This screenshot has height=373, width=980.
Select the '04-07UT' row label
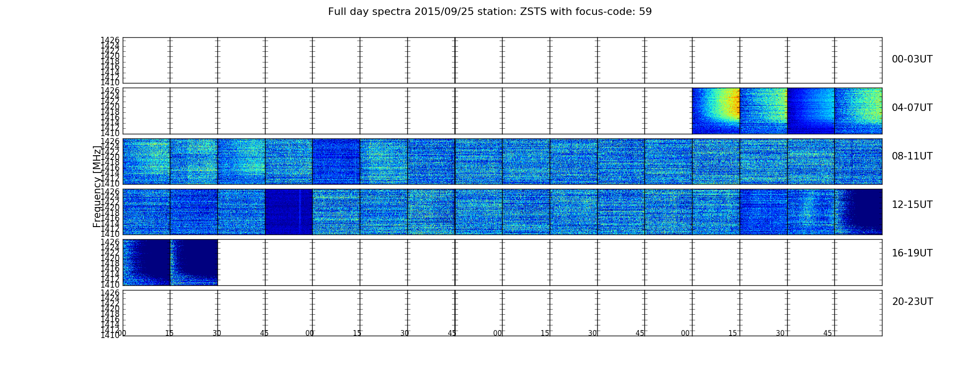coord(912,108)
